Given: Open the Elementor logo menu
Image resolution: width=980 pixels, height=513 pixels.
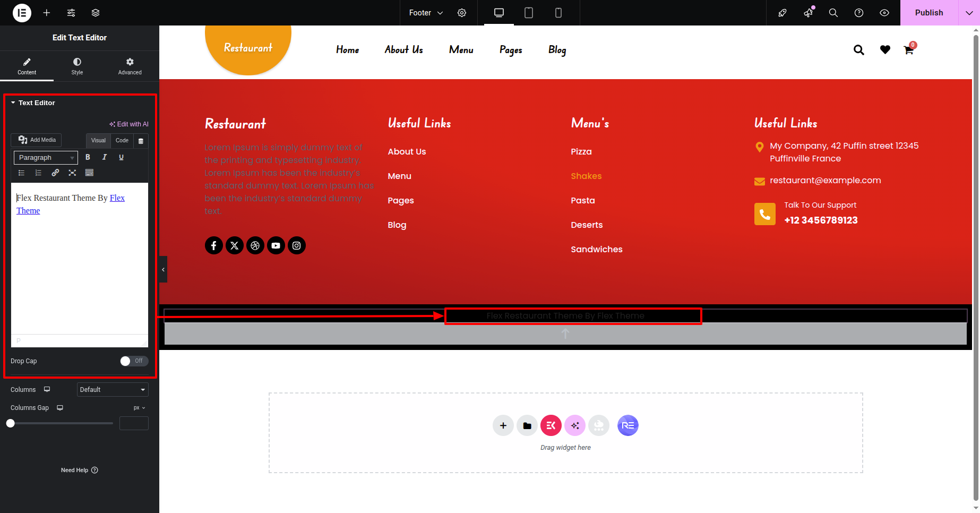Looking at the screenshot, I should click(22, 13).
